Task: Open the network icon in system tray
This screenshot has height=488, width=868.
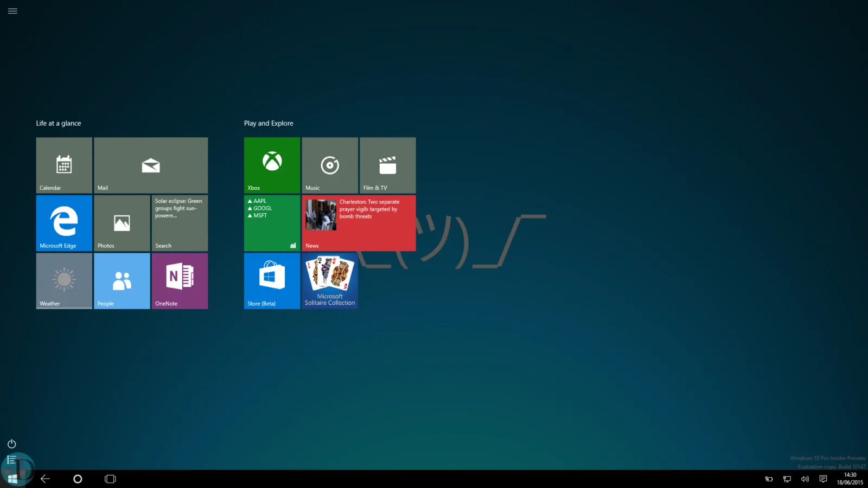Action: 787,479
